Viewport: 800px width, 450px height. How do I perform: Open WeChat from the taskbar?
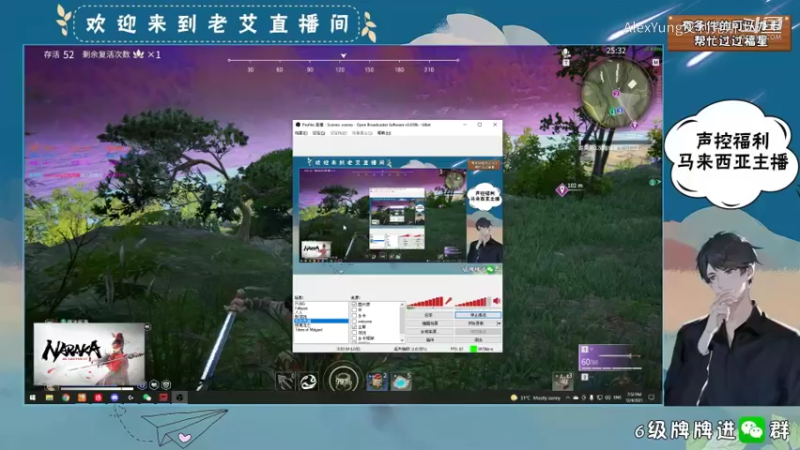tap(147, 397)
